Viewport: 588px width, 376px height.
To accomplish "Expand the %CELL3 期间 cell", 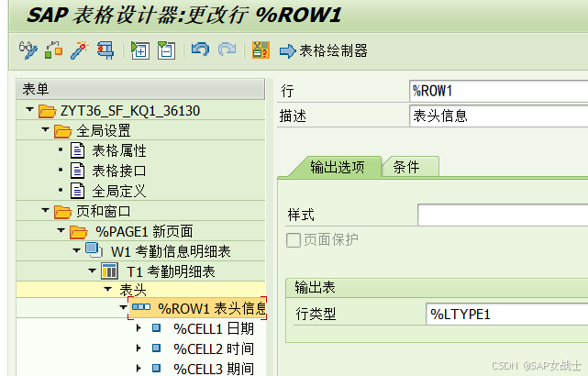I will point(139,368).
